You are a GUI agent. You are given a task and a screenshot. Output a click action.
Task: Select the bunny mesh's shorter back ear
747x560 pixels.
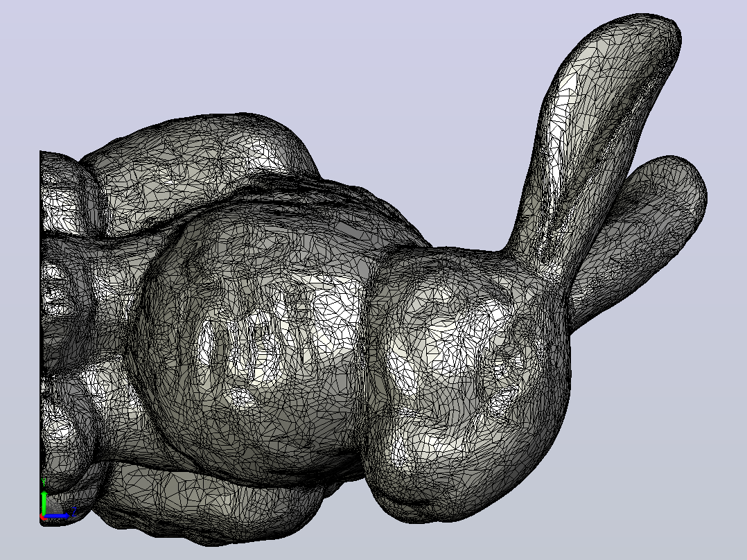tap(643, 238)
